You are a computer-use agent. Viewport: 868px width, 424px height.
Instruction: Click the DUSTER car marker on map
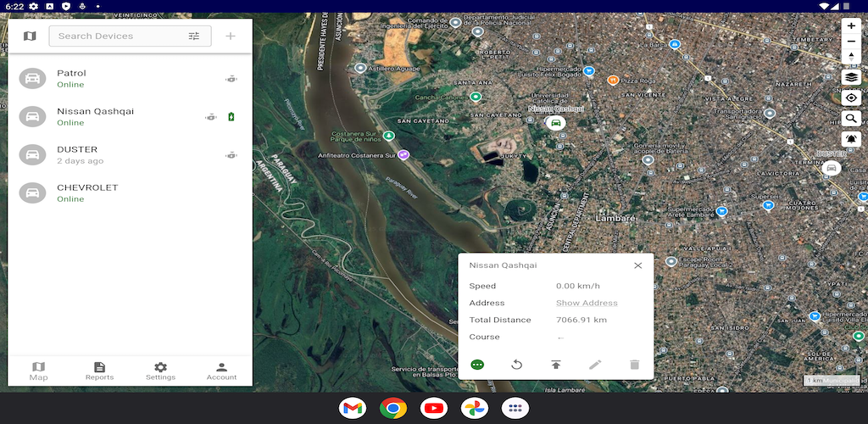pos(831,168)
